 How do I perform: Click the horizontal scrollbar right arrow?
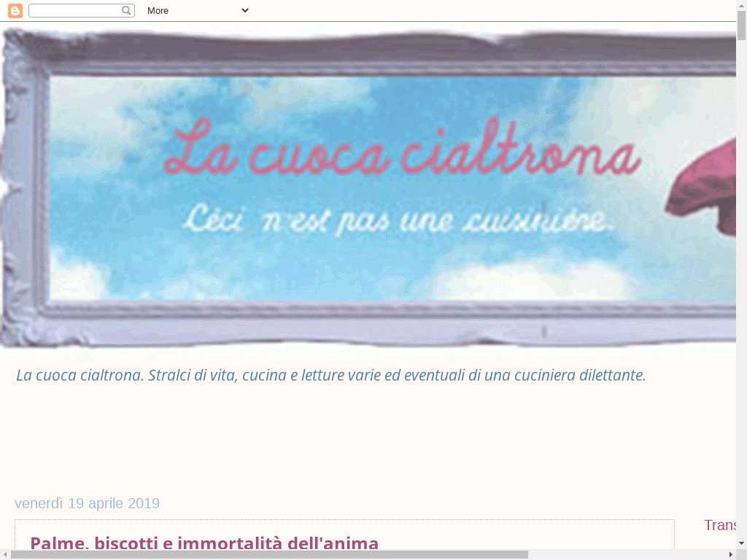(x=730, y=554)
